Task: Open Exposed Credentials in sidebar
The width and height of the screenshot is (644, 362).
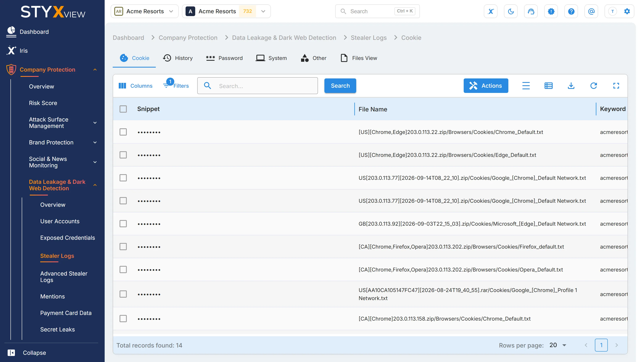Action: 67,238
